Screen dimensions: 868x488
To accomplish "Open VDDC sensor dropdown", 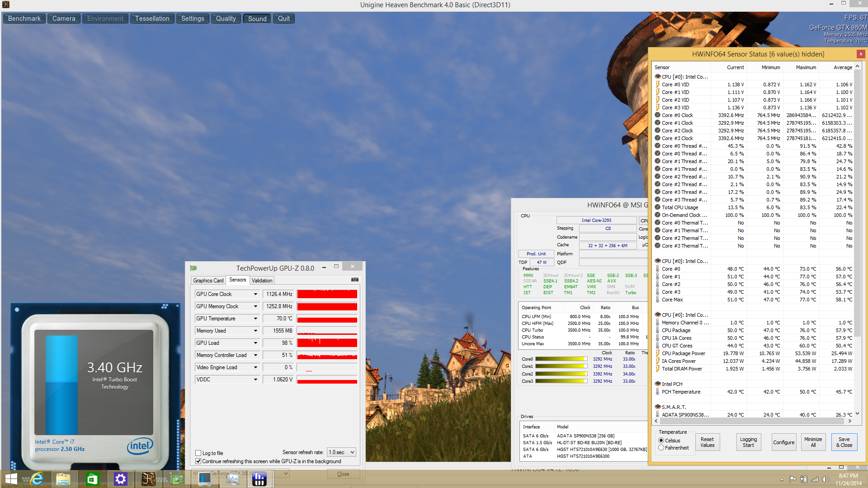I will coord(255,380).
